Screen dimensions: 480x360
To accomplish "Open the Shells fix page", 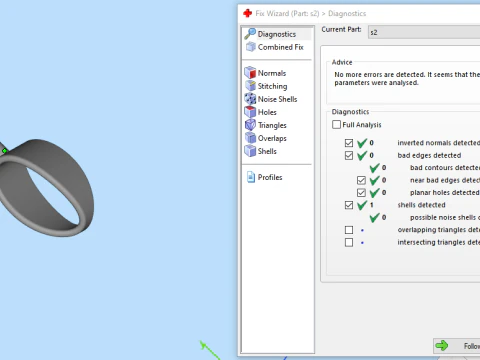I will 261,151.
